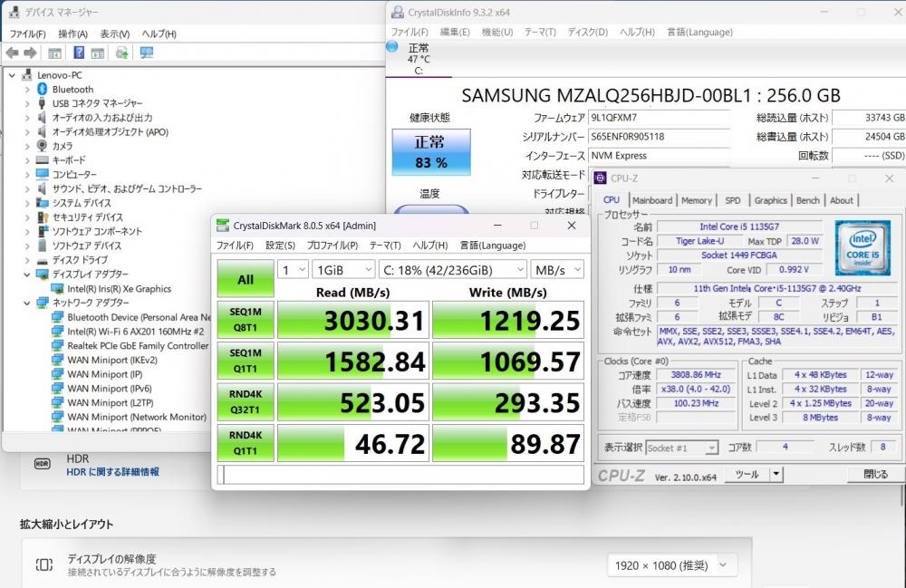Click the 89.87 random write result
The image size is (906, 588).
(x=508, y=444)
